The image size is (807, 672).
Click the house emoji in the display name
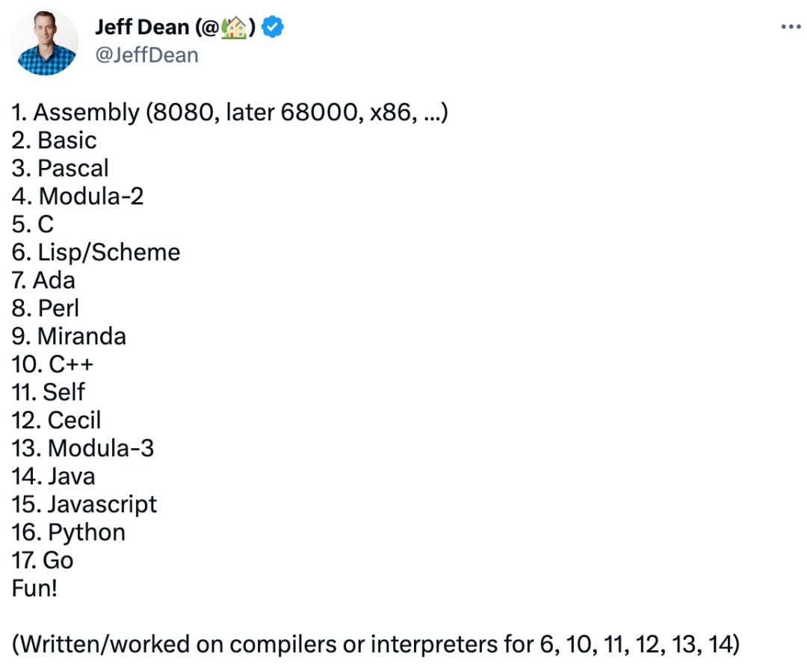click(x=234, y=27)
